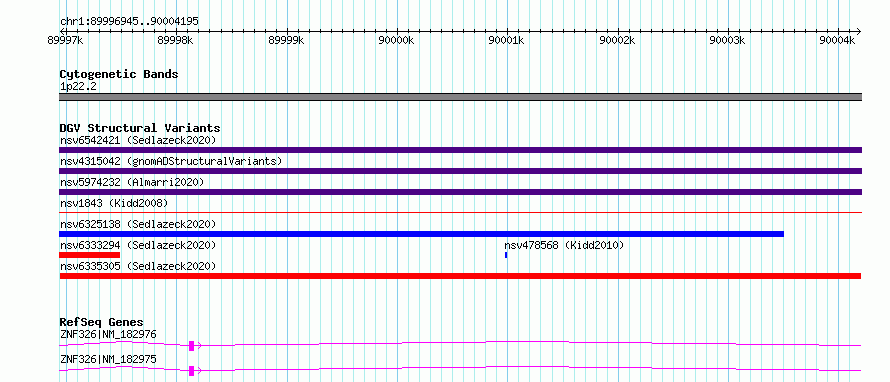This screenshot has height=382, width=890.
Task: Click the ZNF326 NM_182976 magenta exon block
Action: coord(192,346)
